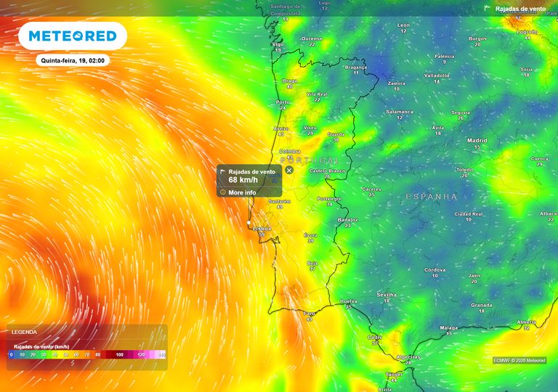Viewport: 558px width, 392px height.
Task: Click on Porto city label
Action: (283, 102)
